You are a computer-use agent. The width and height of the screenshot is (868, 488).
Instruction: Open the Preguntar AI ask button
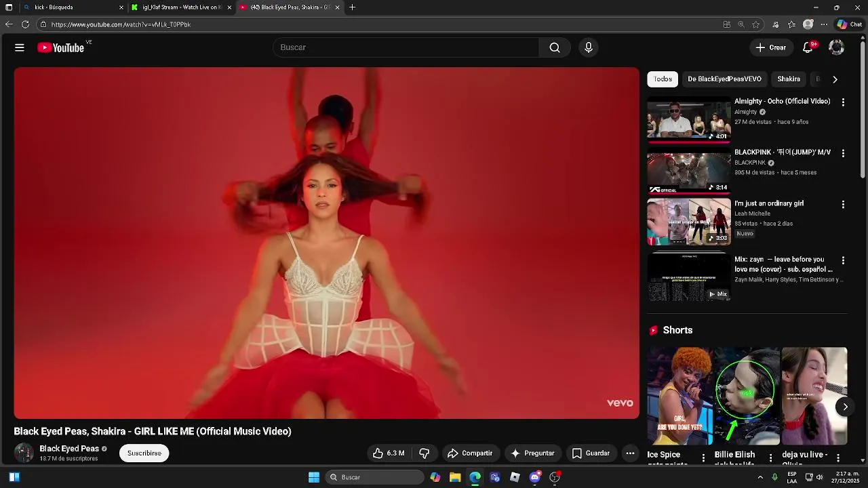click(x=533, y=453)
